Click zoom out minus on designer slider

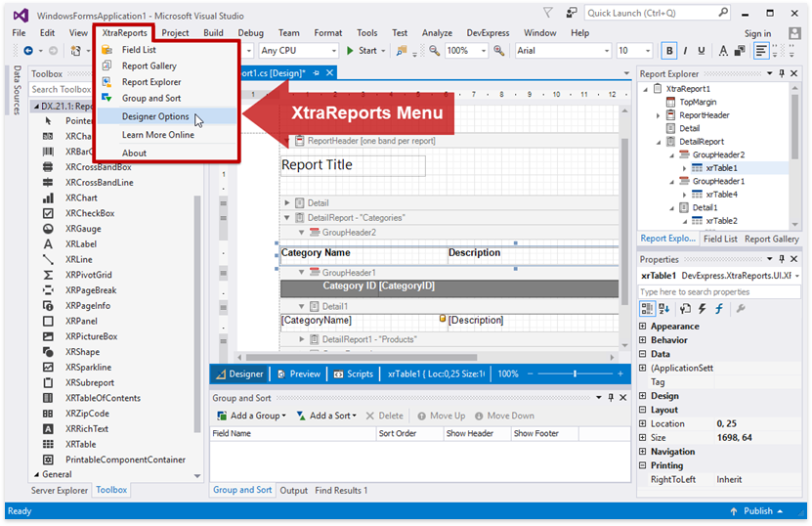click(x=530, y=373)
